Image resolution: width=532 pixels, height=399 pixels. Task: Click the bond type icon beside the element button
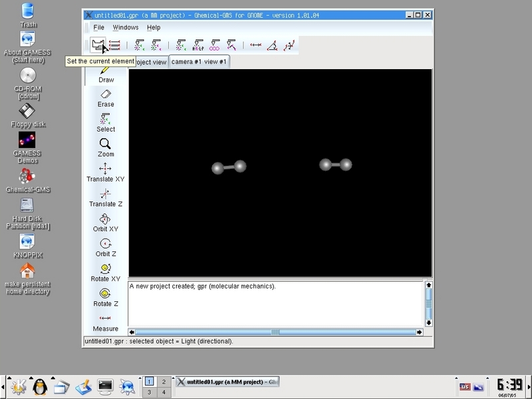pos(114,45)
